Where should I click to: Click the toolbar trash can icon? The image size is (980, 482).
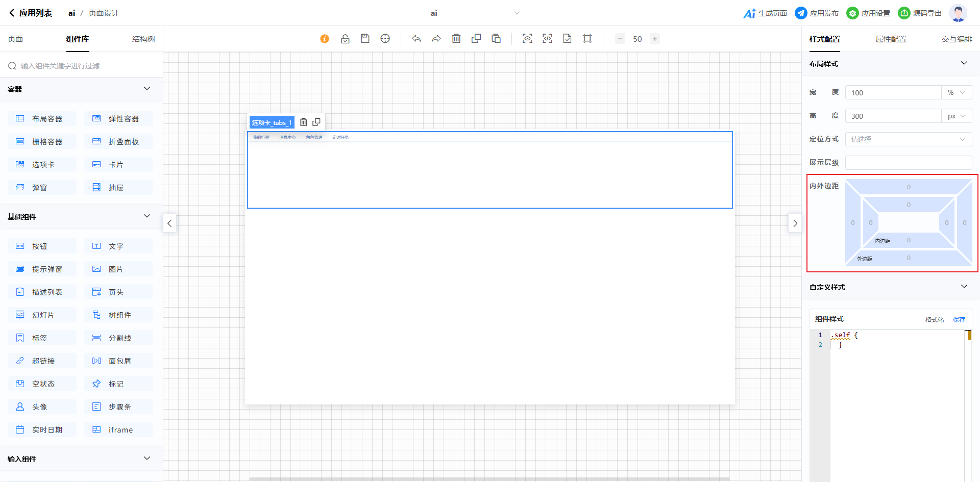pyautogui.click(x=456, y=39)
